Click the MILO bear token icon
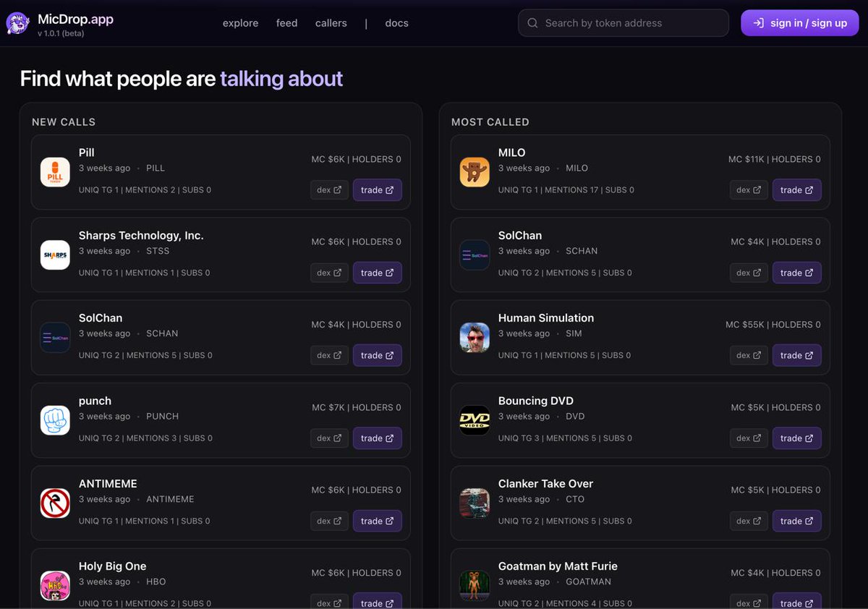 tap(475, 172)
